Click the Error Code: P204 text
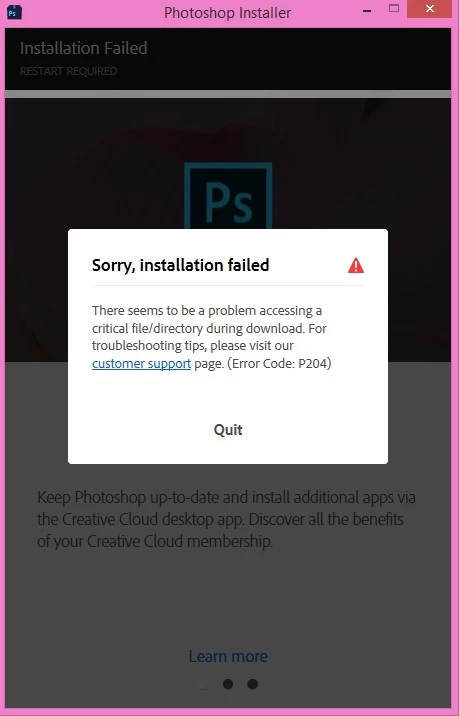This screenshot has width=459, height=716. point(279,363)
